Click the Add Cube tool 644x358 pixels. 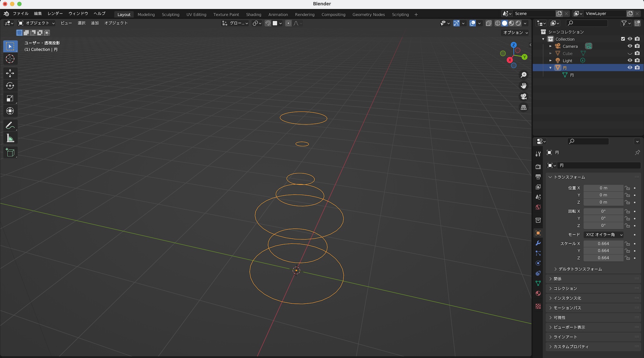10,152
